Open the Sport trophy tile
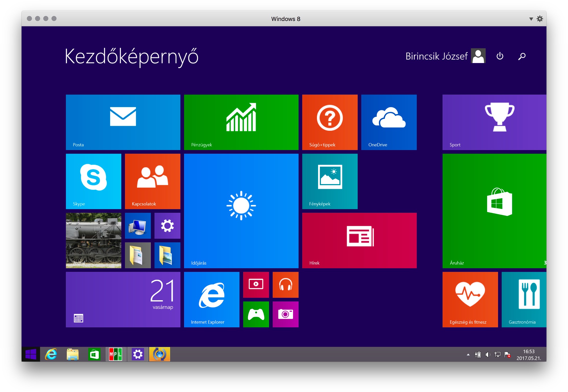Image resolution: width=568 pixels, height=392 pixels. pos(494,122)
